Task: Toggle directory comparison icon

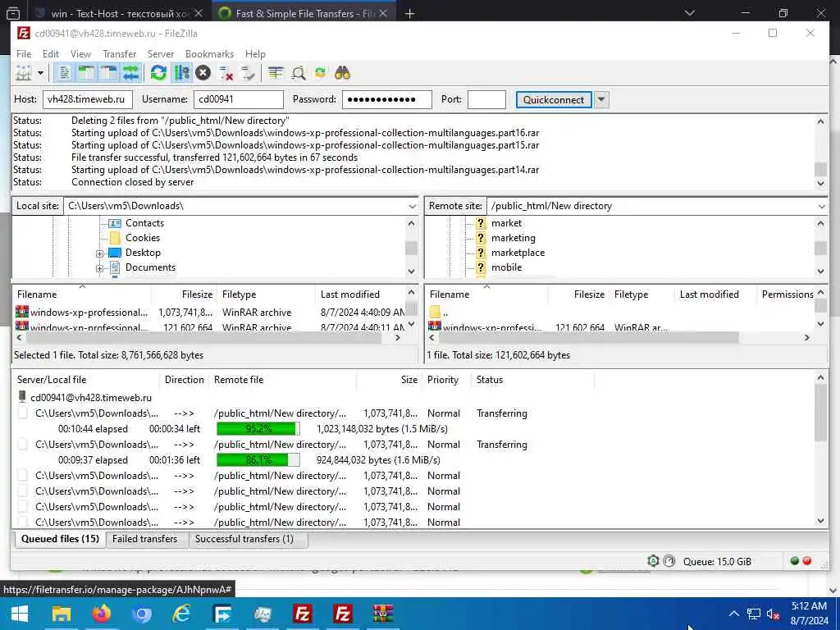Action: click(x=299, y=73)
